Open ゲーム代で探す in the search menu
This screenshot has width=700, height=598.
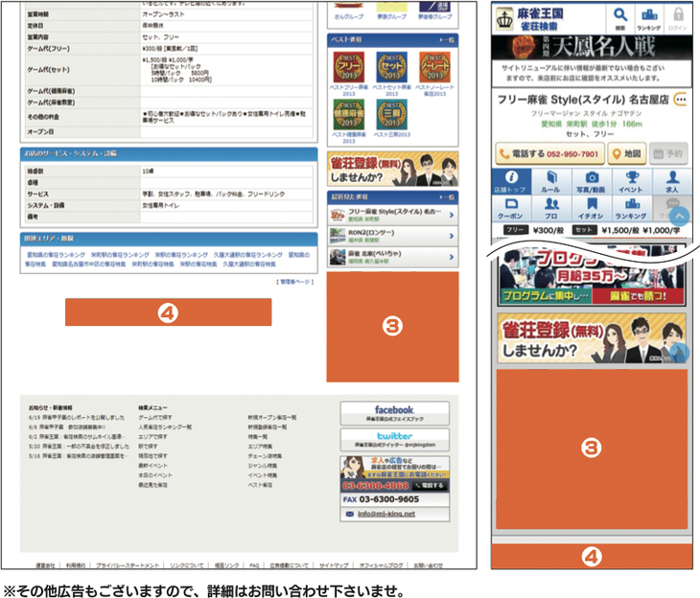point(155,417)
